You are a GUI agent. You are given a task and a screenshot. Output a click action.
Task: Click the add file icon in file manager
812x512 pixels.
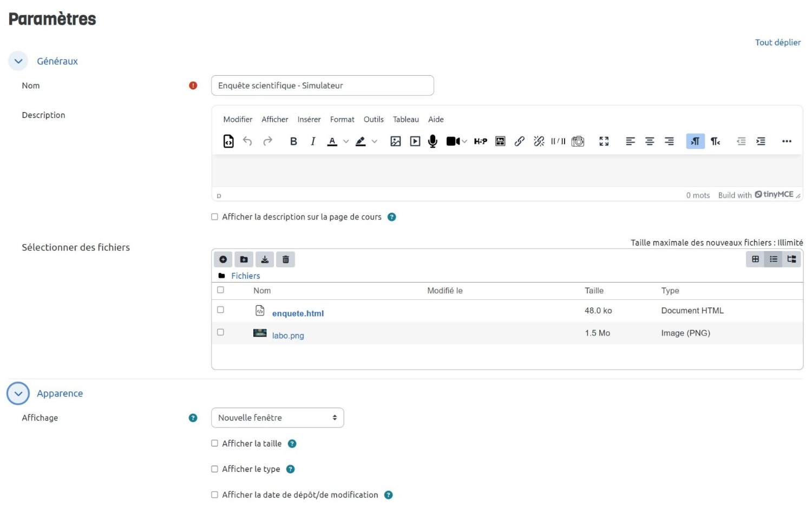pyautogui.click(x=223, y=260)
